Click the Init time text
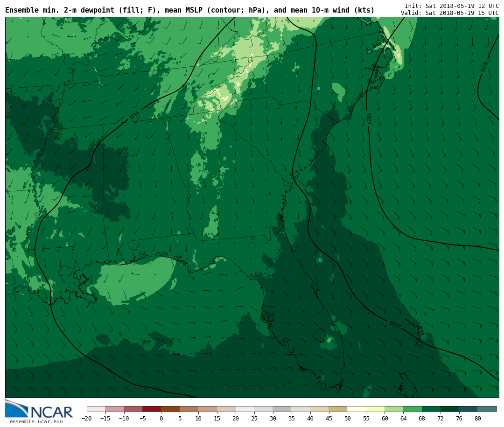 pos(451,6)
